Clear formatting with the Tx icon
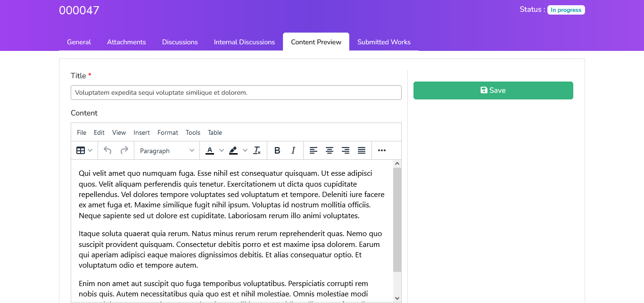Image resolution: width=644 pixels, height=303 pixels. pyautogui.click(x=257, y=150)
